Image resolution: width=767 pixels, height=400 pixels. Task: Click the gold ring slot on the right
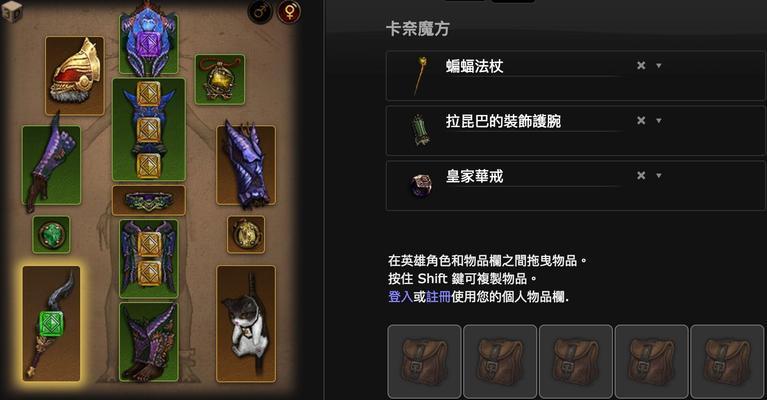coord(246,235)
